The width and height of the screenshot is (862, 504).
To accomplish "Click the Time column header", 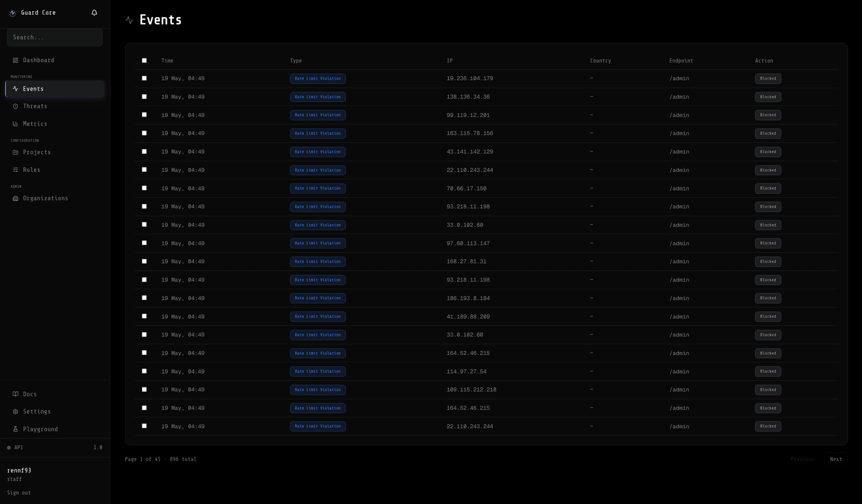I will click(168, 61).
